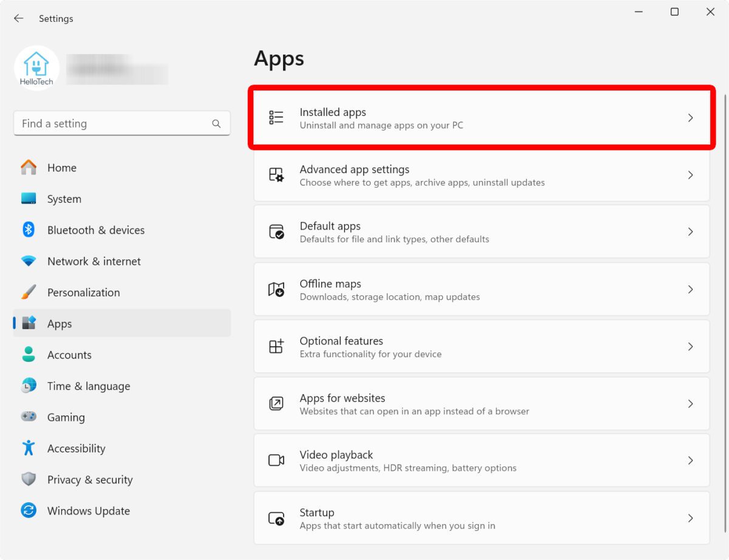Click the Find a setting search box
Viewport: 729px width, 560px height.
[x=112, y=123]
